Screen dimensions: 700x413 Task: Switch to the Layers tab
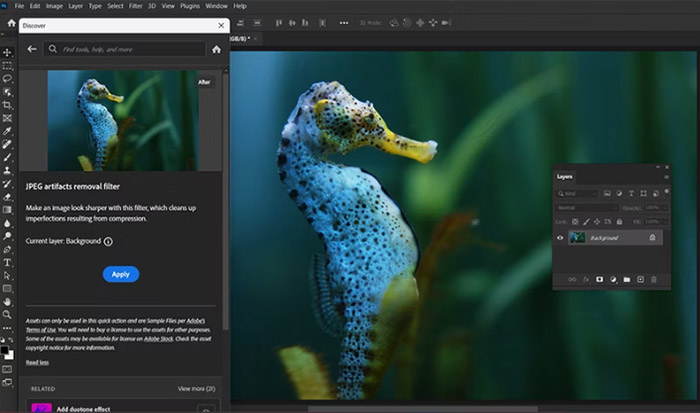(564, 177)
